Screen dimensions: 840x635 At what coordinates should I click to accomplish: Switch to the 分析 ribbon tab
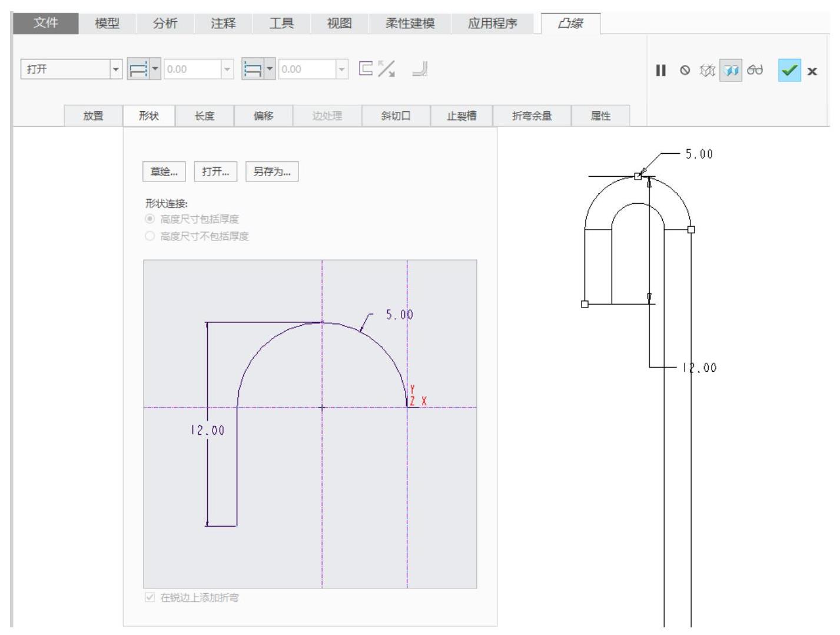[165, 24]
